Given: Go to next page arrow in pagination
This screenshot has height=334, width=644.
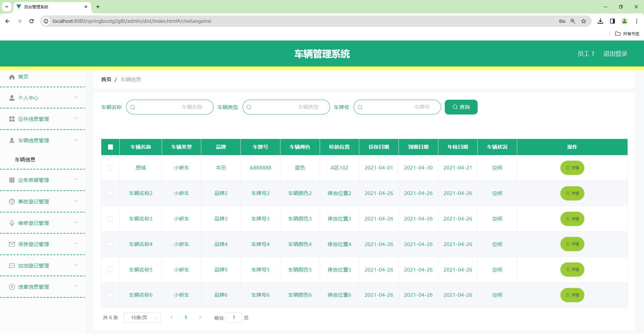Looking at the screenshot, I should (x=200, y=317).
